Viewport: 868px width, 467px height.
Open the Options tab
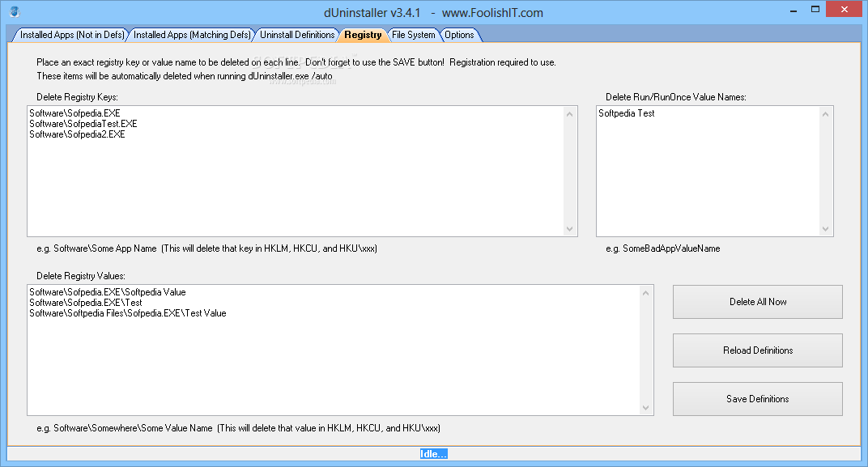(459, 35)
